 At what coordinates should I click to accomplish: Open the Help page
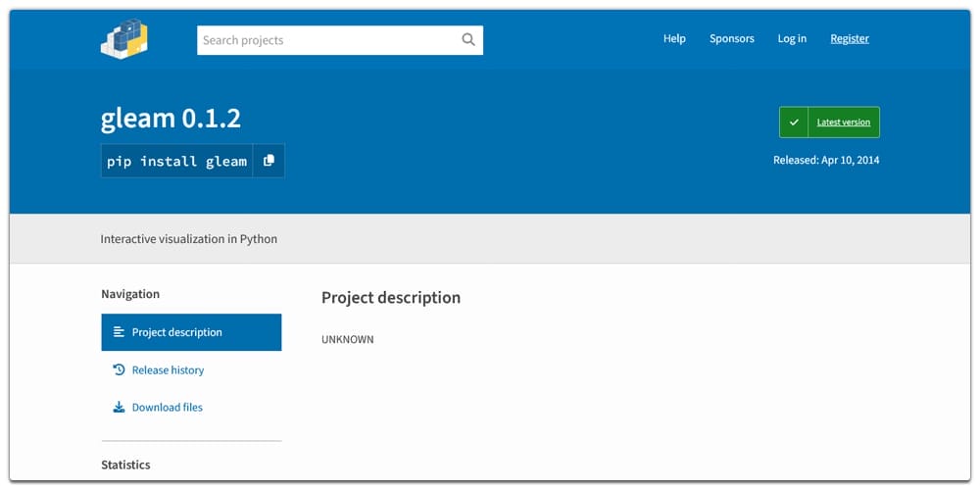(x=674, y=39)
